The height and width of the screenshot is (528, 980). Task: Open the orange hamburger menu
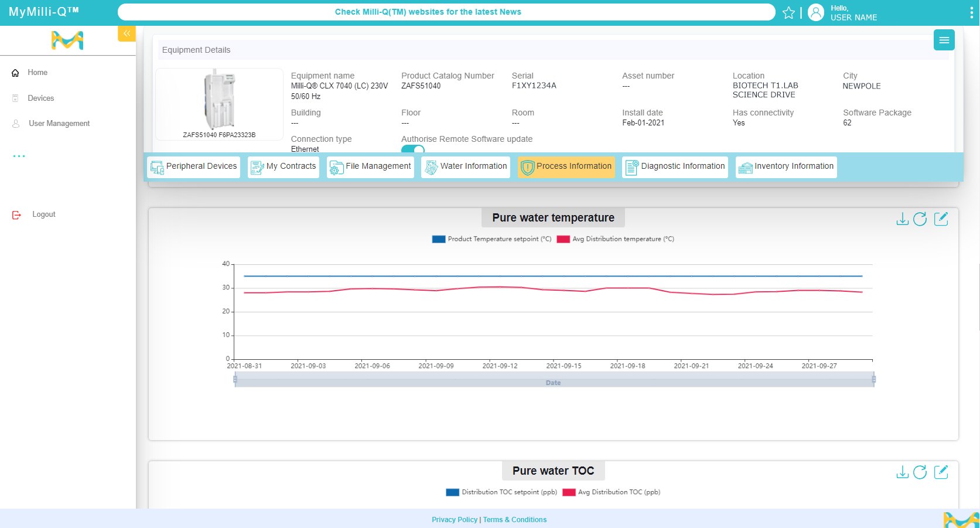point(944,40)
